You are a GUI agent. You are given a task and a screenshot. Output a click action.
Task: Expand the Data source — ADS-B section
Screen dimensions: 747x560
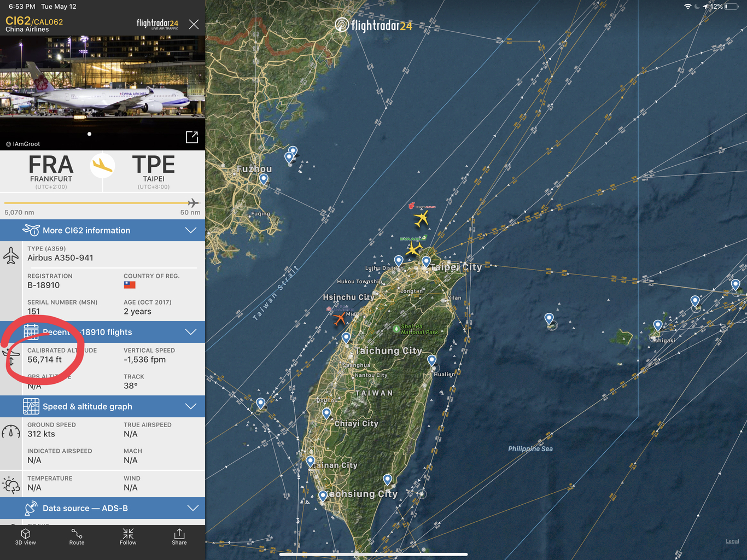(x=192, y=508)
